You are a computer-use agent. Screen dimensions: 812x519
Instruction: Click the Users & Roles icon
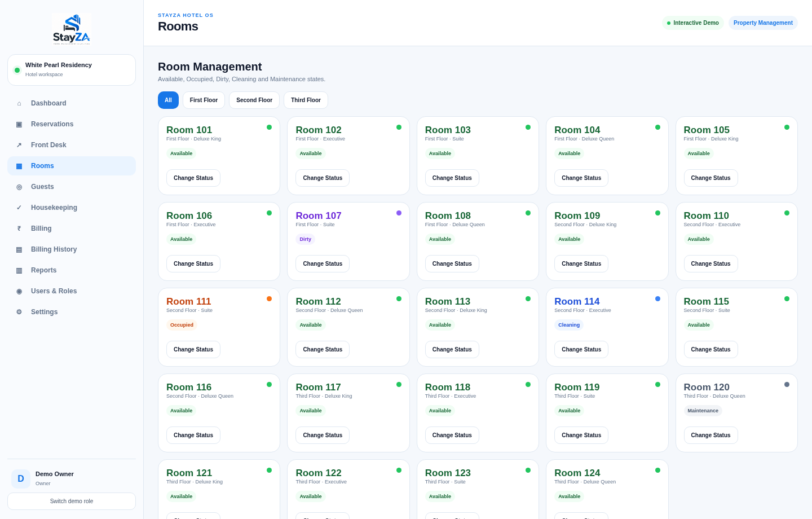tap(19, 291)
